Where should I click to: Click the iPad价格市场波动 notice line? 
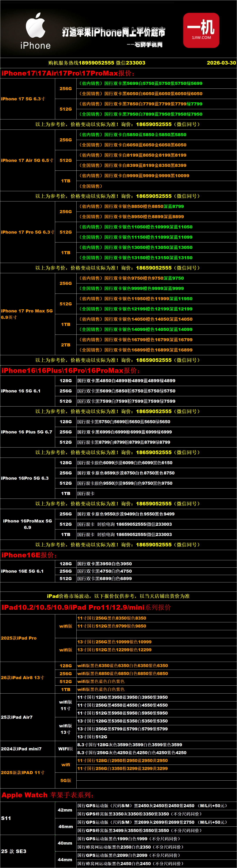[118, 596]
